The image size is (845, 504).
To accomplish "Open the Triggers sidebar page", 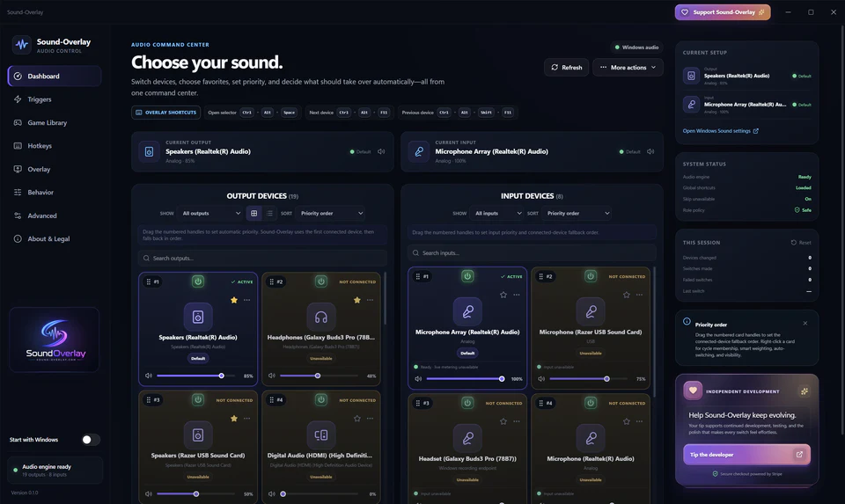I will 55,99.
